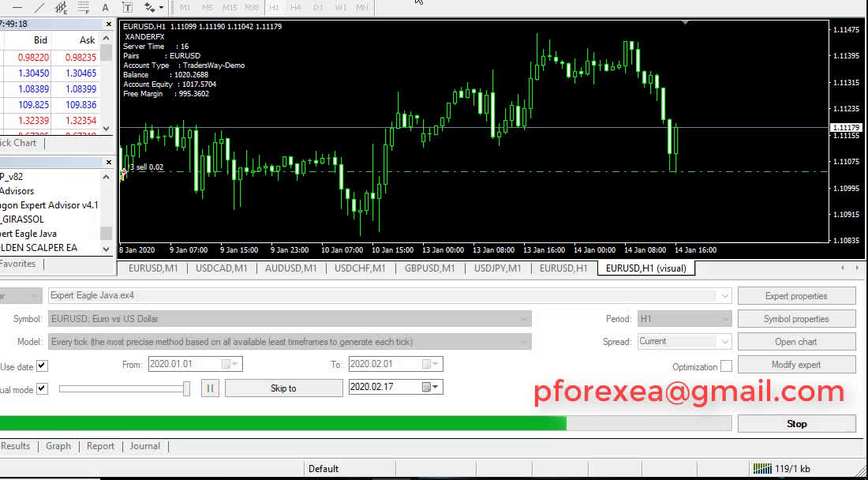Switch to the USDCAD,M1 chart tab

click(221, 268)
